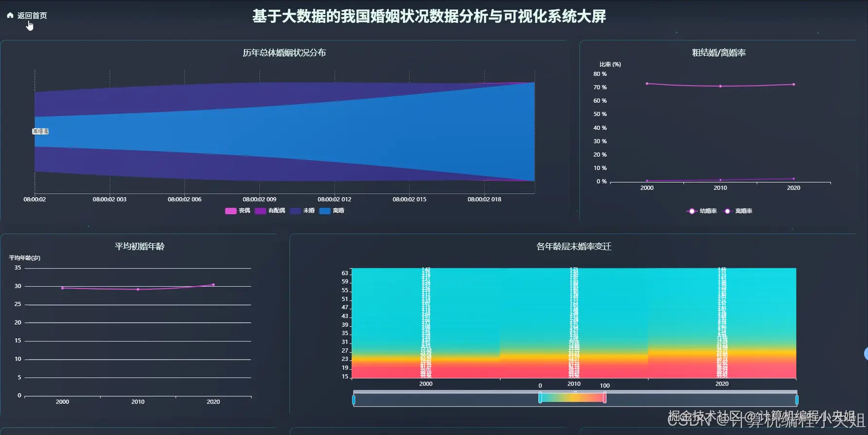Toggle the 未婚 legend series
This screenshot has width=868, height=435.
pos(302,211)
